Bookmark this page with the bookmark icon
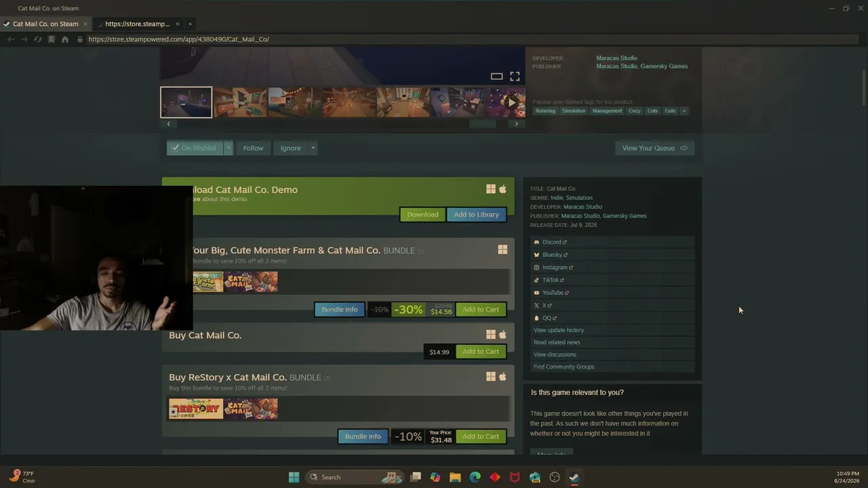 [x=52, y=39]
